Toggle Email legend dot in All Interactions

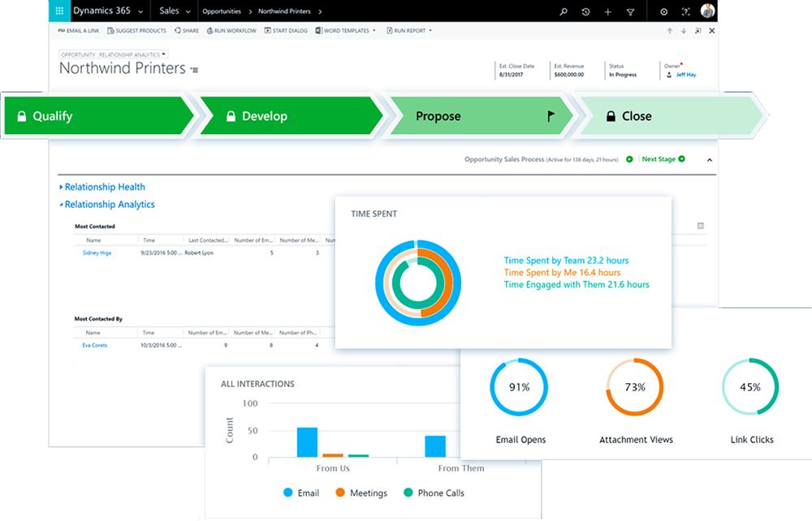(288, 493)
